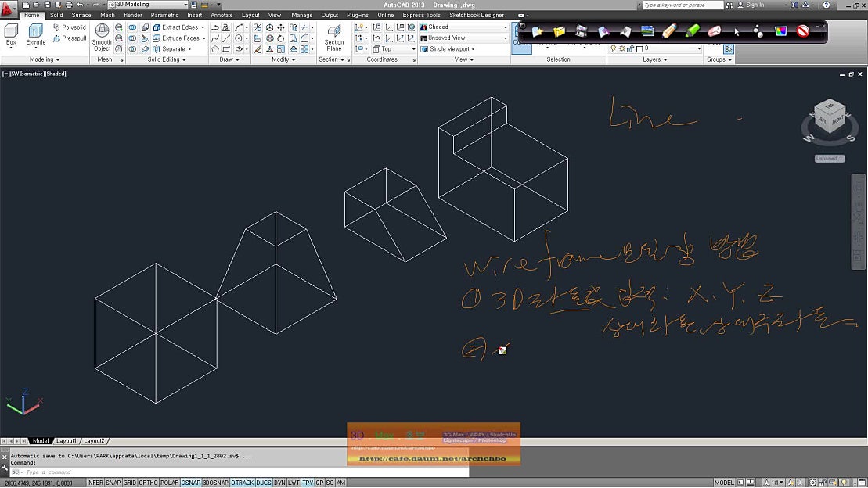Click Extrude Faces in Solid Editing

[178, 38]
